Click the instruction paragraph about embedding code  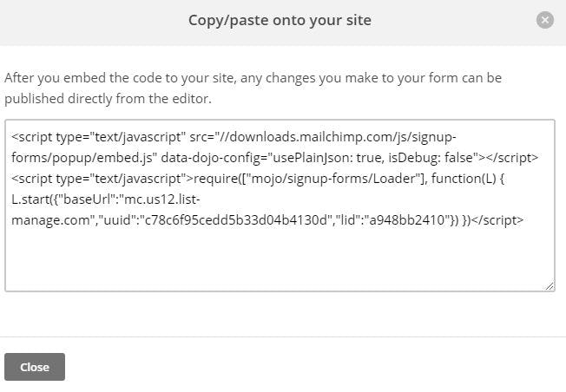253,88
